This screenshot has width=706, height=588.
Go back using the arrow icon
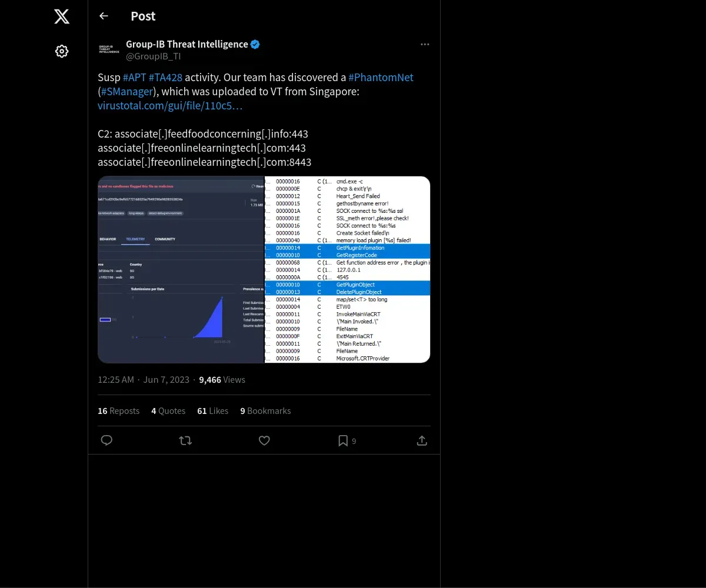pyautogui.click(x=104, y=16)
